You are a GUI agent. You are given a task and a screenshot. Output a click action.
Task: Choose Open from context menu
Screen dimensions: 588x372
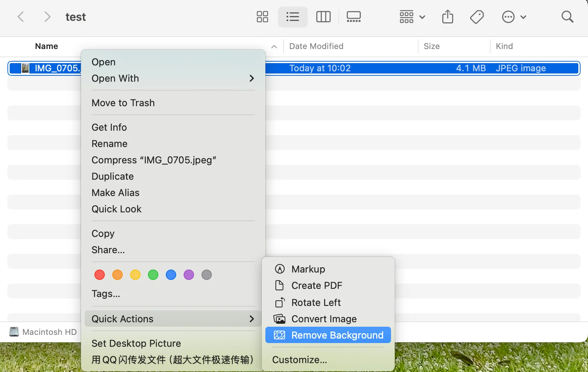[x=173, y=62]
